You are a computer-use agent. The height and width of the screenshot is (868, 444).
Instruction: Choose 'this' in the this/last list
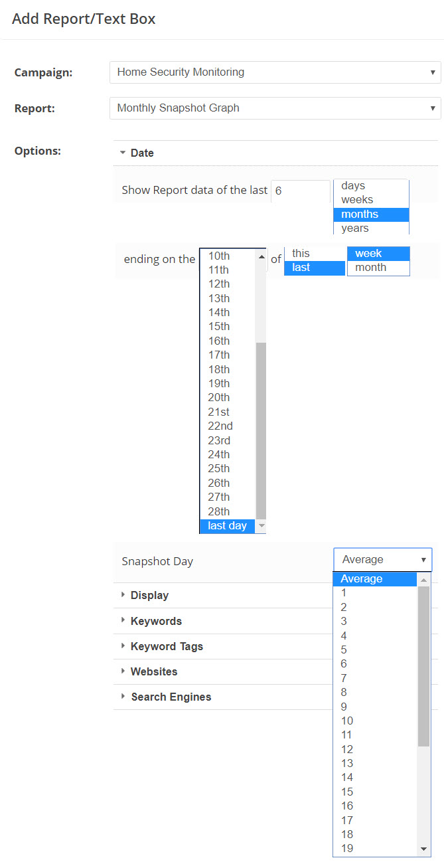(301, 254)
